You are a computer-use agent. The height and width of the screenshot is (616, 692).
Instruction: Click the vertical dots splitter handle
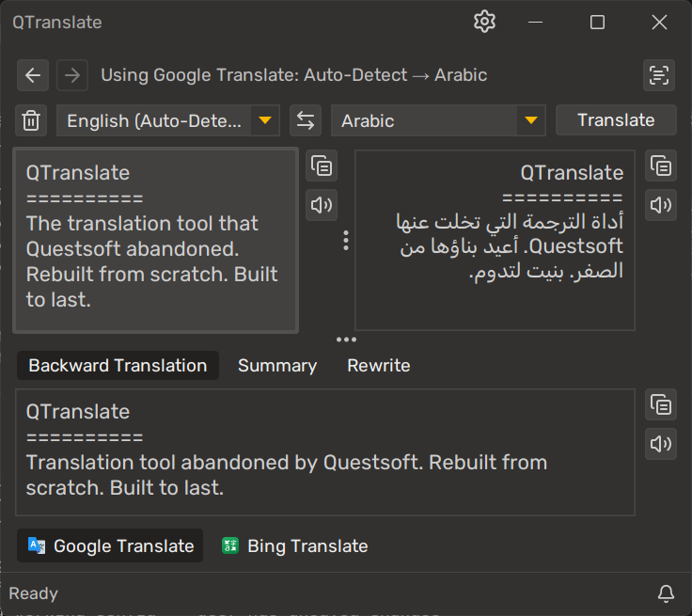point(346,241)
